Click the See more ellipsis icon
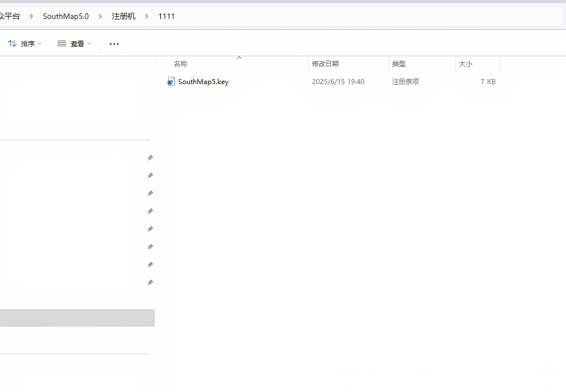Image resolution: width=566 pixels, height=392 pixels. tap(114, 43)
